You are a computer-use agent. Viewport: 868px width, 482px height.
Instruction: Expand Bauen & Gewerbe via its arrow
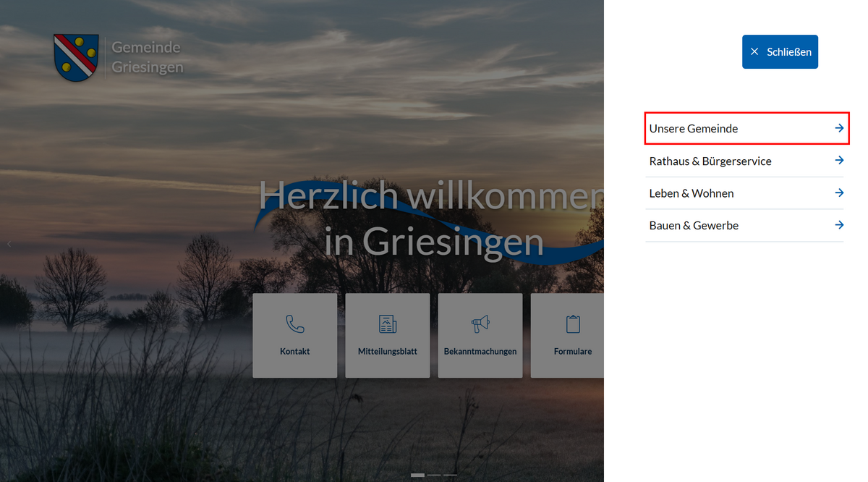(x=839, y=225)
